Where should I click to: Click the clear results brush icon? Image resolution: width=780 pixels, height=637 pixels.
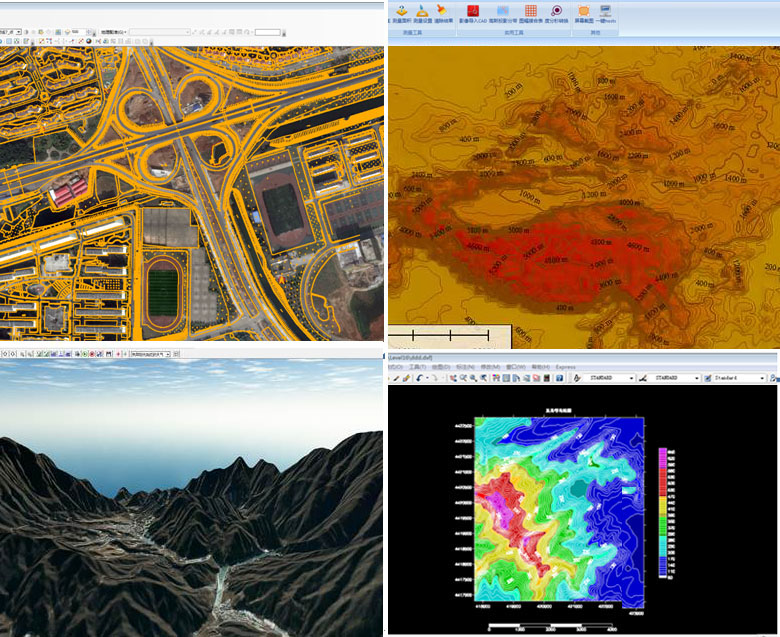443,11
